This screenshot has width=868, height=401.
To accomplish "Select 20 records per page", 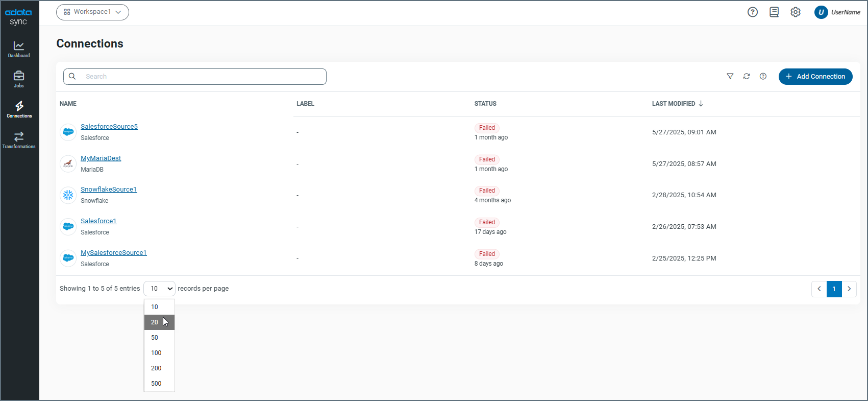I will point(155,322).
